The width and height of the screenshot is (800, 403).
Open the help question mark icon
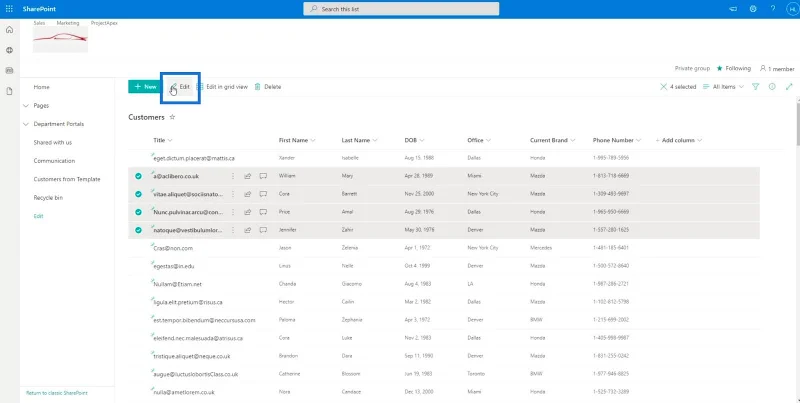tap(772, 9)
